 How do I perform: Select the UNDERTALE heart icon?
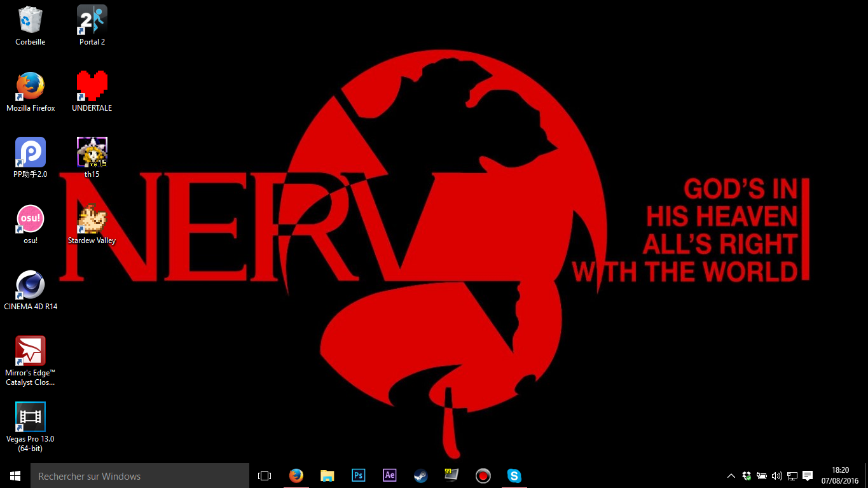coord(92,87)
